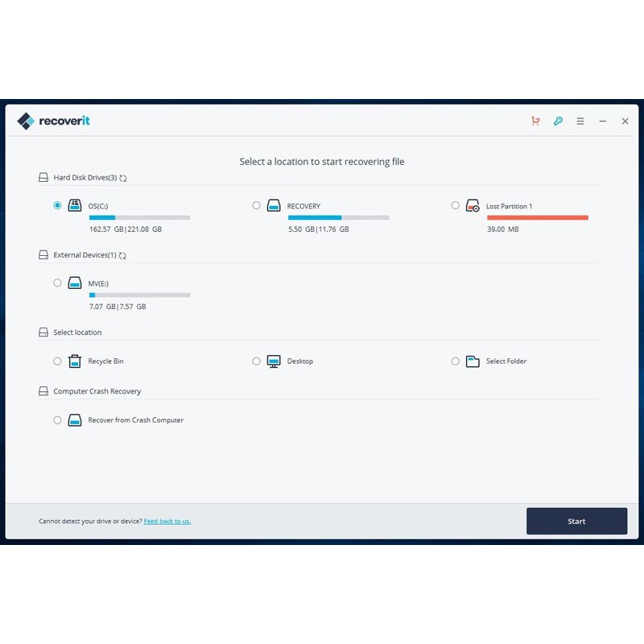
Task: Click the MV(E:) storage usage bar
Action: [x=139, y=295]
